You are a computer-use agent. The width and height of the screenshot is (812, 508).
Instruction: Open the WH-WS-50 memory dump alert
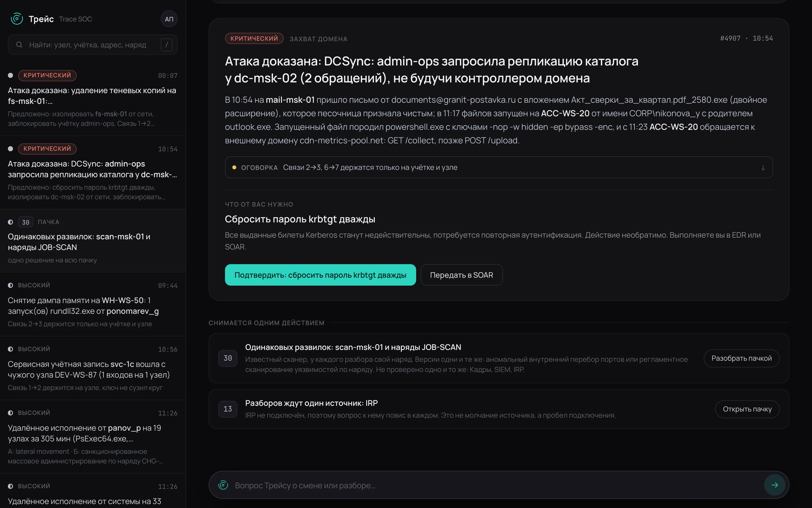[92, 305]
